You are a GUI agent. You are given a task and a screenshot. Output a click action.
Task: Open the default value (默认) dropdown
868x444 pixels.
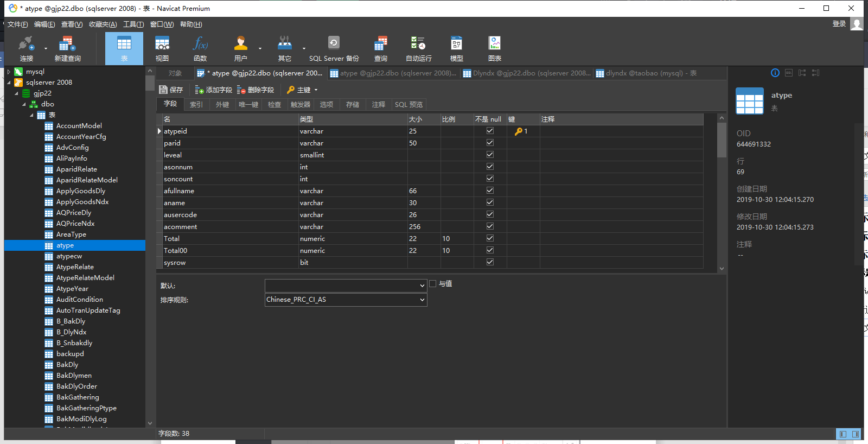pos(422,286)
